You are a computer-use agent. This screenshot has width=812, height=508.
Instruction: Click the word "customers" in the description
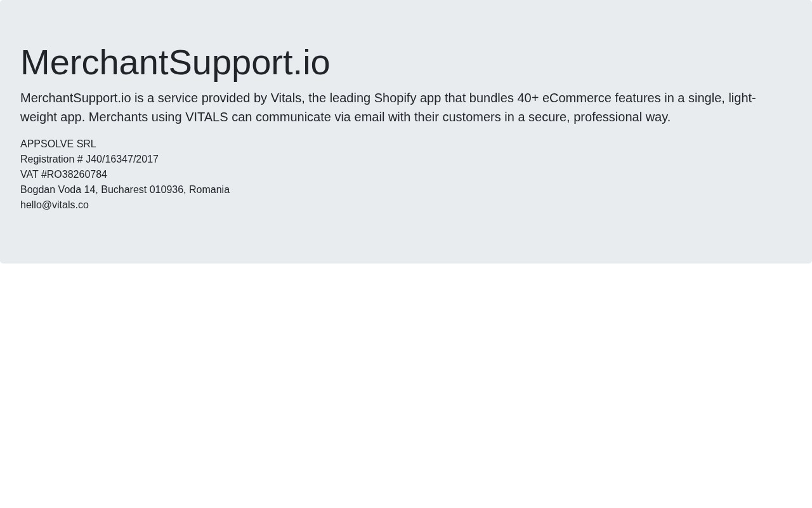471,117
